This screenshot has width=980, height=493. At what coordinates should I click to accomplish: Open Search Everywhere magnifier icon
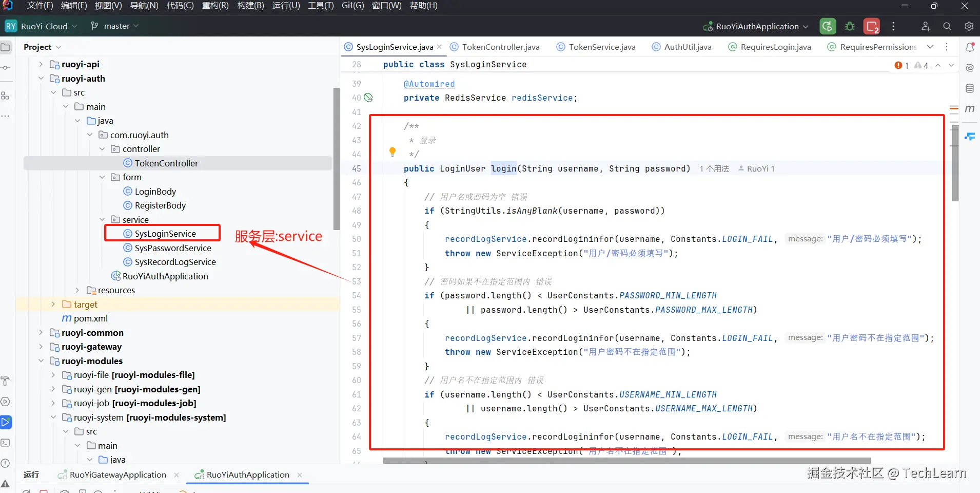pos(947,26)
